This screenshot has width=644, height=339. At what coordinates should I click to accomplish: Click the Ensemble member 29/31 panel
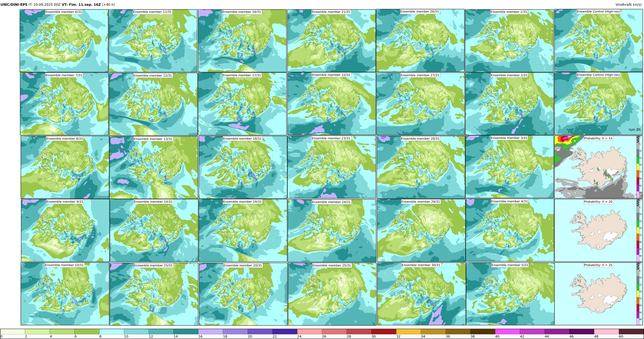coord(421,231)
